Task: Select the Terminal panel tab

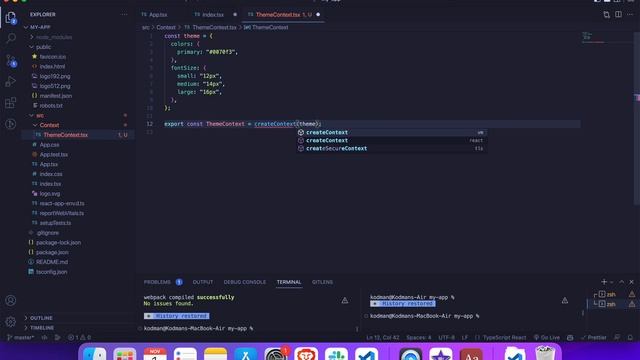Action: (x=289, y=282)
